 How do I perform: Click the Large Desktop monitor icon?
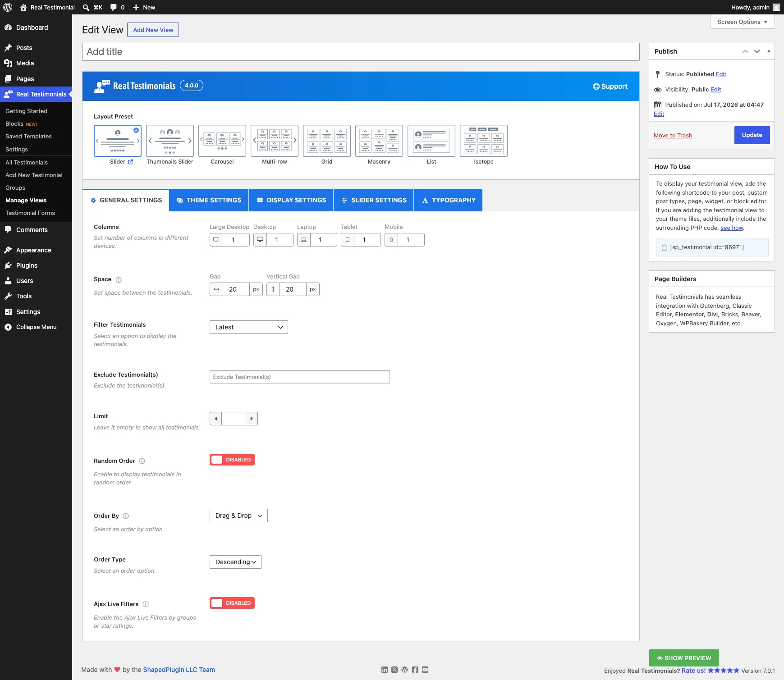click(x=216, y=240)
